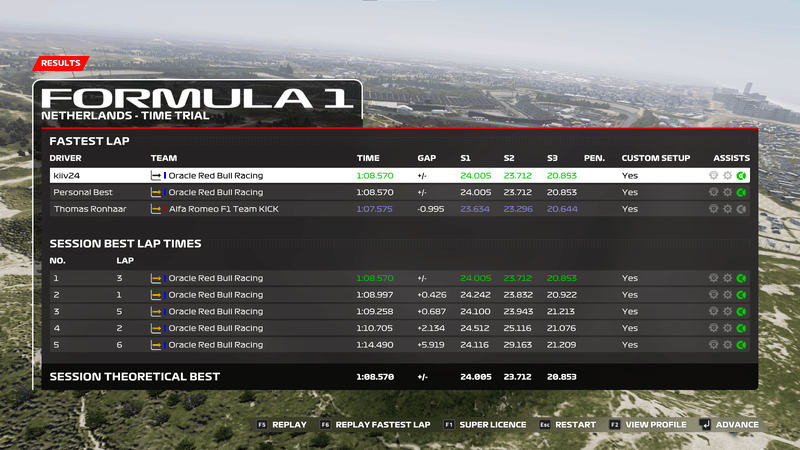The image size is (800, 450).
Task: Click the 24.242 sector one time
Action: (476, 295)
